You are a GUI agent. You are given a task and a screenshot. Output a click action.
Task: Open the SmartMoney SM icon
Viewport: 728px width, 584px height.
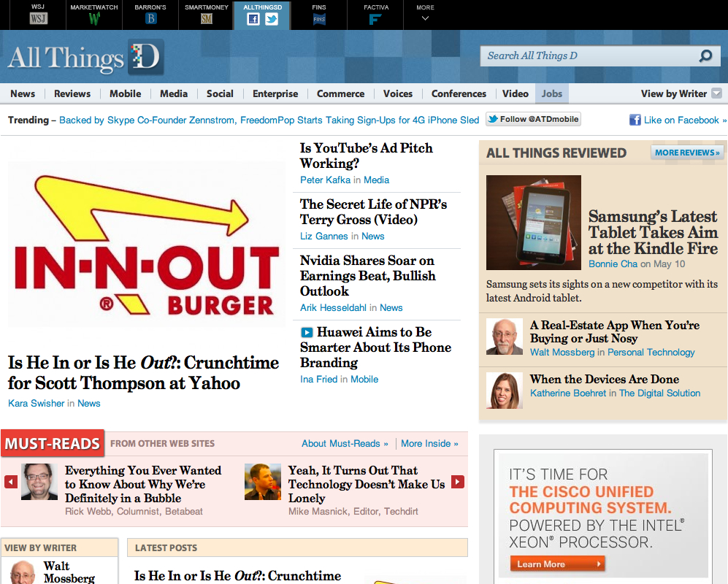pos(207,18)
